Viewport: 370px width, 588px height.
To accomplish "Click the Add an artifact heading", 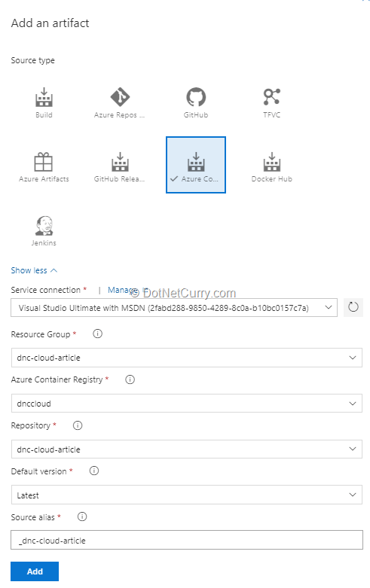I will tap(50, 23).
